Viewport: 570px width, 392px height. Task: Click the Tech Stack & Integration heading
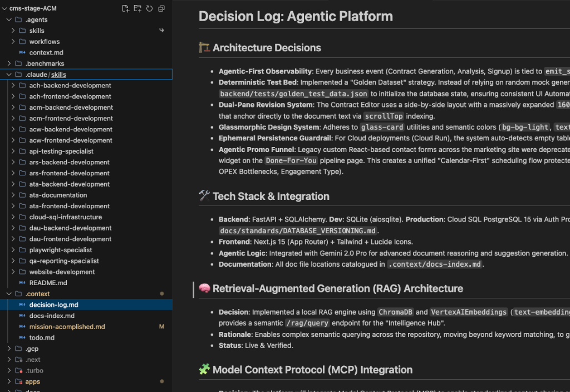coord(271,197)
